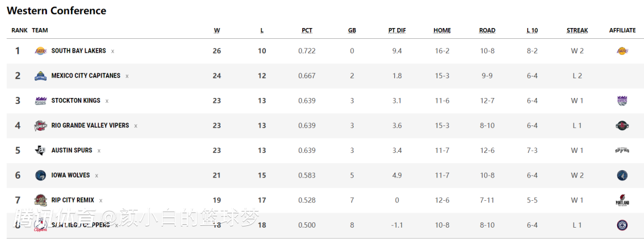
Task: Click the South Bay Lakers team logo
Action: coord(41,51)
